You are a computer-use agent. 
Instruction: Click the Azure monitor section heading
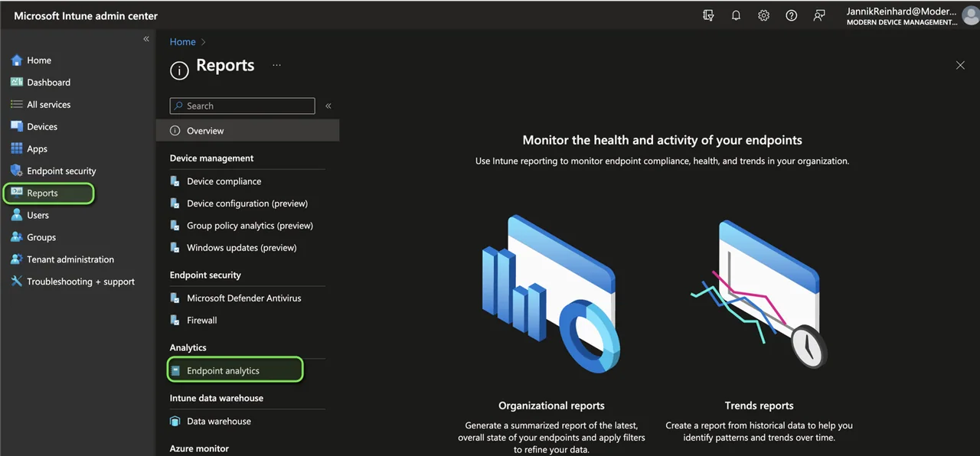(199, 449)
